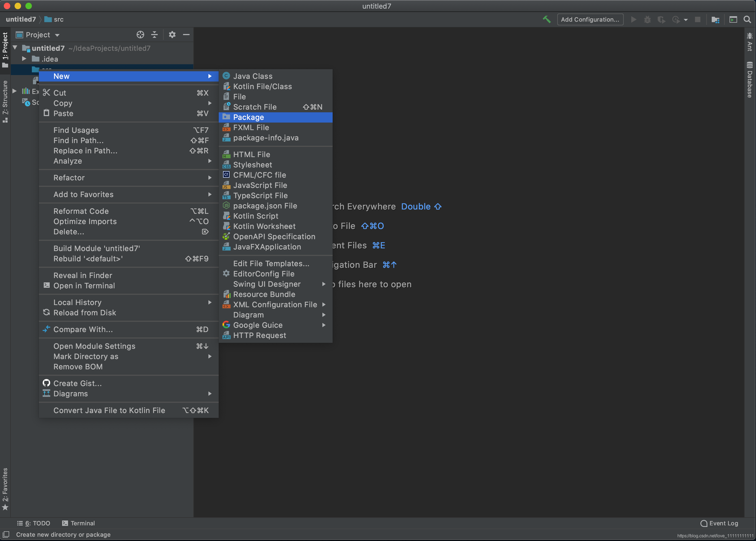Choose Scratch File in New submenu
Screen dimensions: 756x541
tap(275, 107)
